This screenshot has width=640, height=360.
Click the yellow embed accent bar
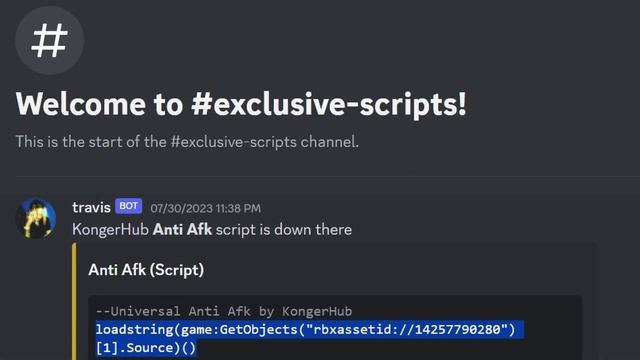(x=74, y=301)
